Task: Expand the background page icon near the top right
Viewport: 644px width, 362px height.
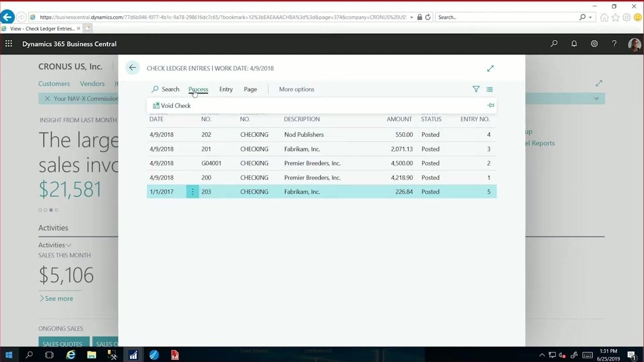Action: [599, 83]
